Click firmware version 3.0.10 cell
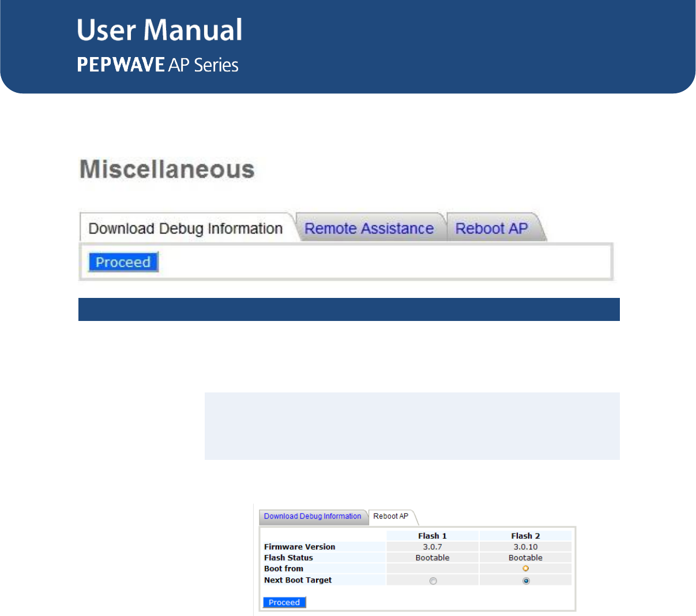 tap(526, 547)
